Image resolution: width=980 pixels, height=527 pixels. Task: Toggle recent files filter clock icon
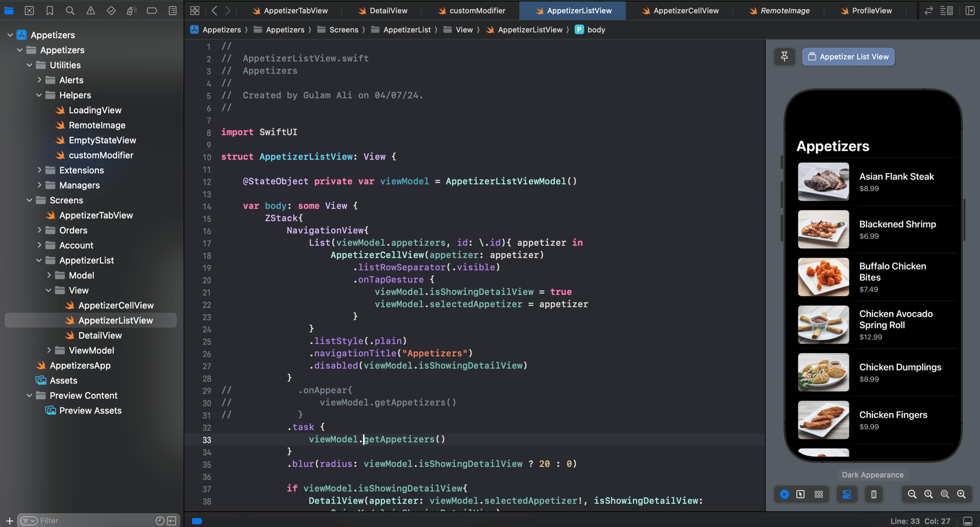point(160,520)
